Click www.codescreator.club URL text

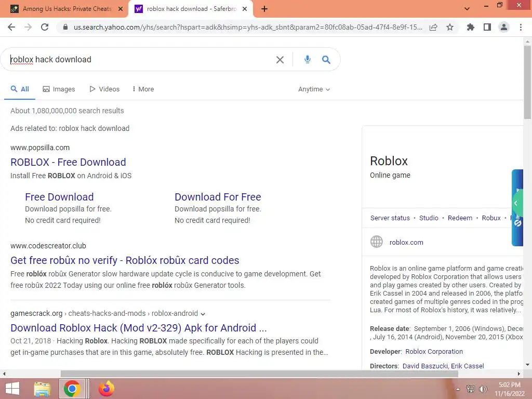tap(48, 246)
